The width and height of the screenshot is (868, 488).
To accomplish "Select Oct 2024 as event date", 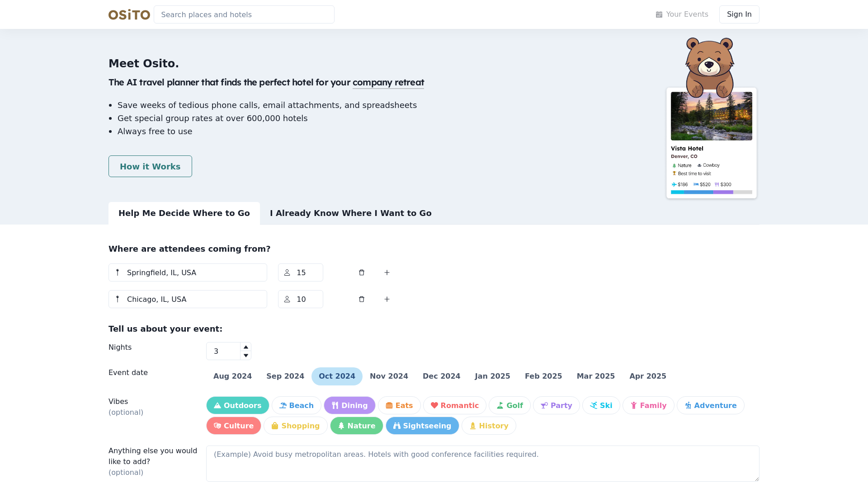I will coord(337,376).
